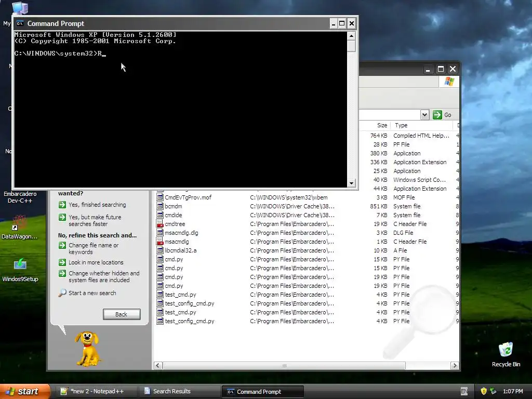
Task: Select the libcmdial32.a file icon
Action: tap(160, 250)
